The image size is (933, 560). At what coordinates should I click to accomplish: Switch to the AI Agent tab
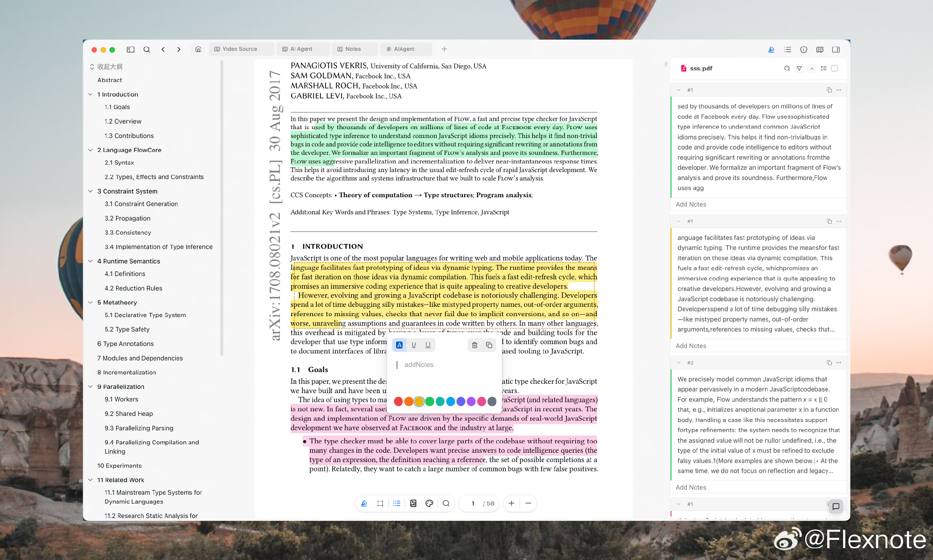tap(303, 49)
